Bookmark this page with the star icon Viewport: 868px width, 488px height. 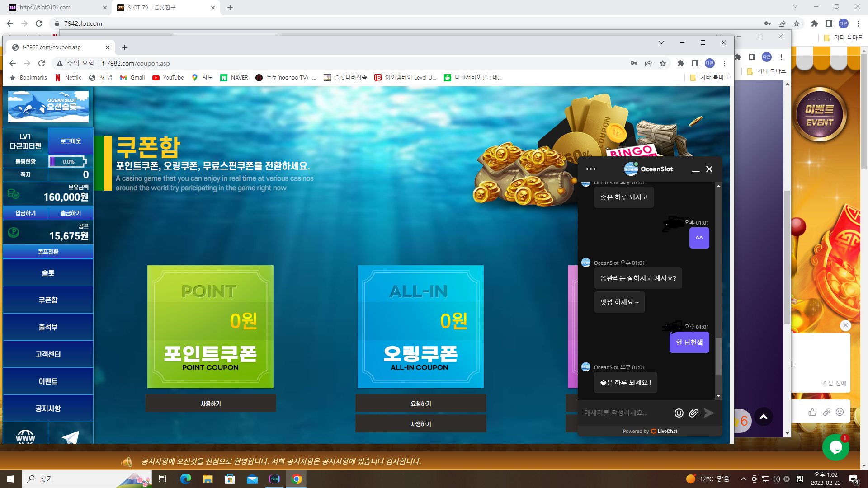pyautogui.click(x=663, y=63)
